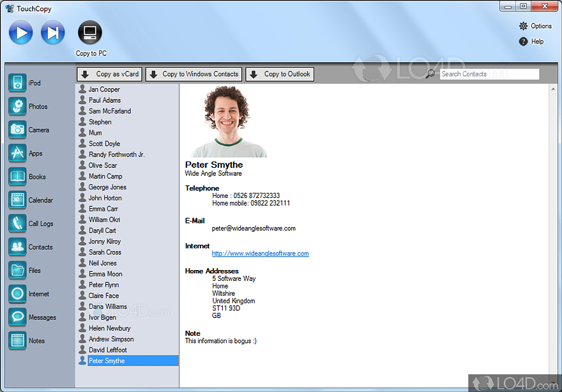This screenshot has height=392, width=562.
Task: Open the wideanglesoftware.com website link
Action: [x=260, y=253]
